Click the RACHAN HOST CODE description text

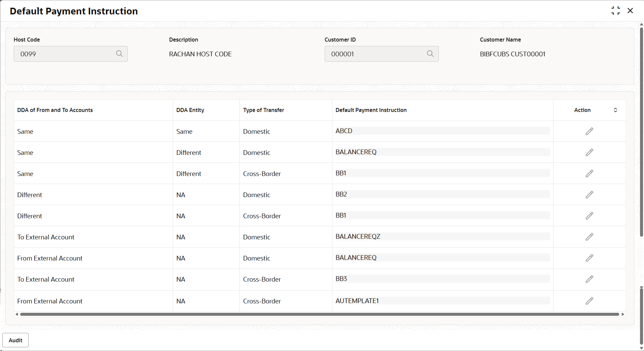tap(200, 54)
